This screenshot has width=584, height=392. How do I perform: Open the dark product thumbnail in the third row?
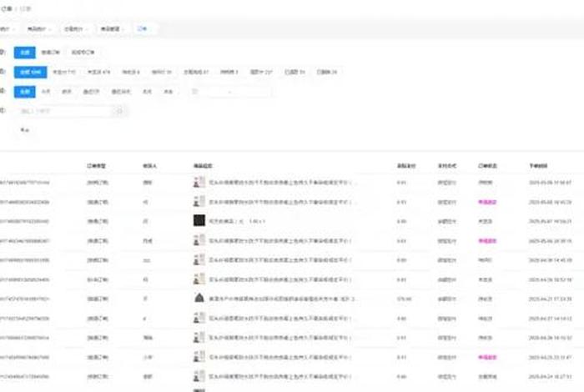pyautogui.click(x=199, y=220)
